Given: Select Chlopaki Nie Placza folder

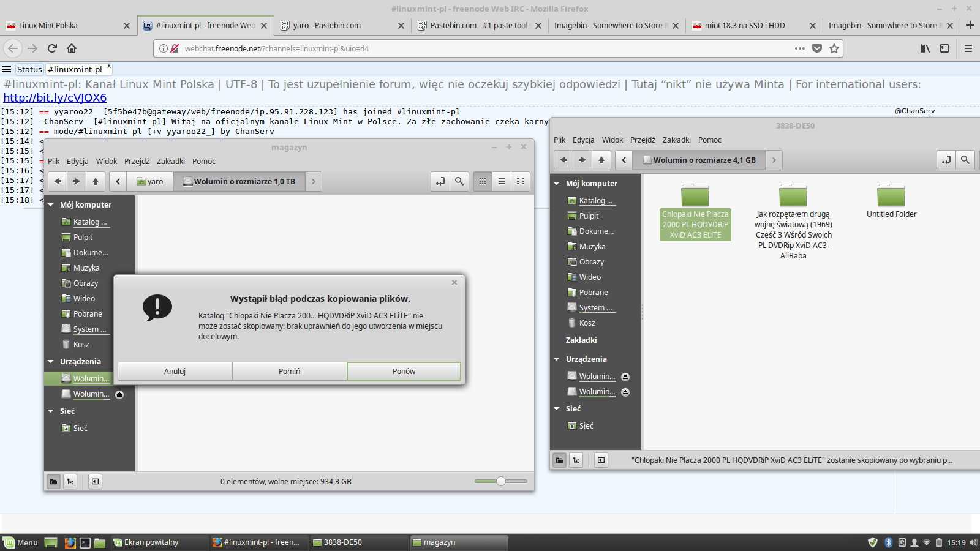Looking at the screenshot, I should (x=695, y=212).
